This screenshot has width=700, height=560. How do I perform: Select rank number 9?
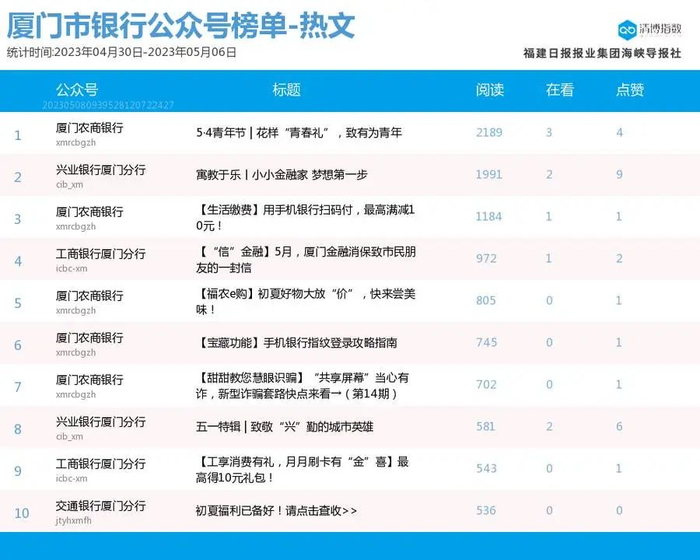pos(18,471)
